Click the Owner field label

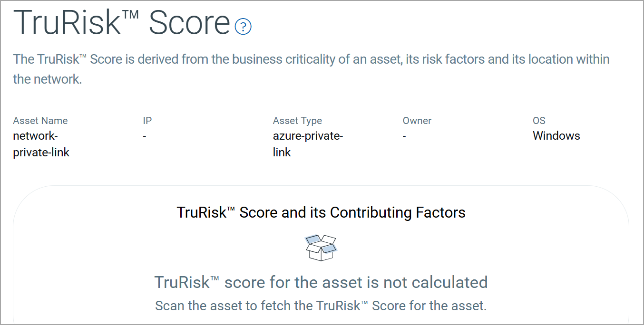coord(417,121)
